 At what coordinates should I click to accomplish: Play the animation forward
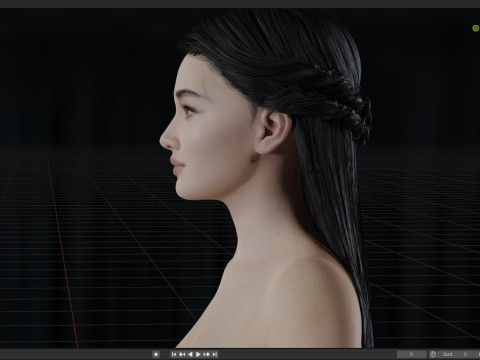198,354
